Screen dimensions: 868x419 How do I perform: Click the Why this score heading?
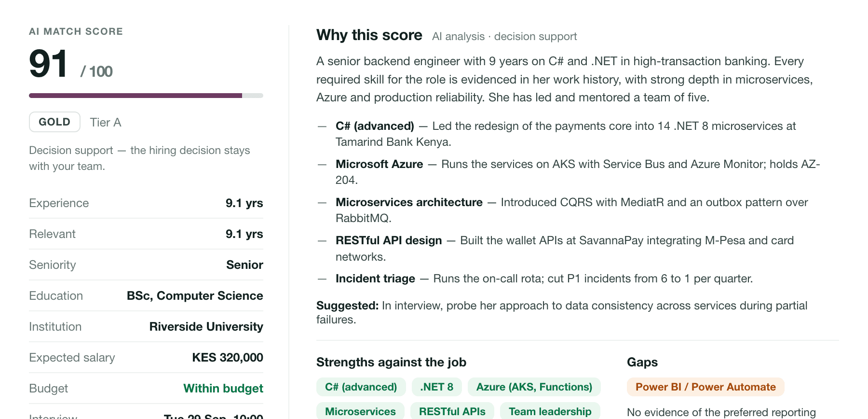[x=369, y=35]
